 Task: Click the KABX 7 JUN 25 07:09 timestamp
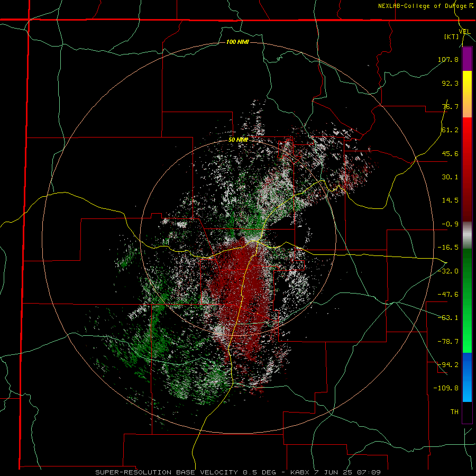pyautogui.click(x=335, y=472)
